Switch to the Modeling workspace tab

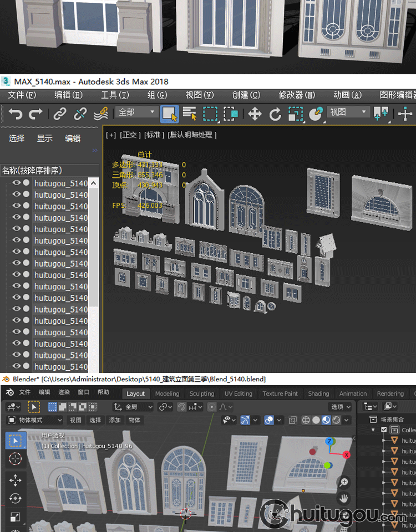(x=167, y=393)
